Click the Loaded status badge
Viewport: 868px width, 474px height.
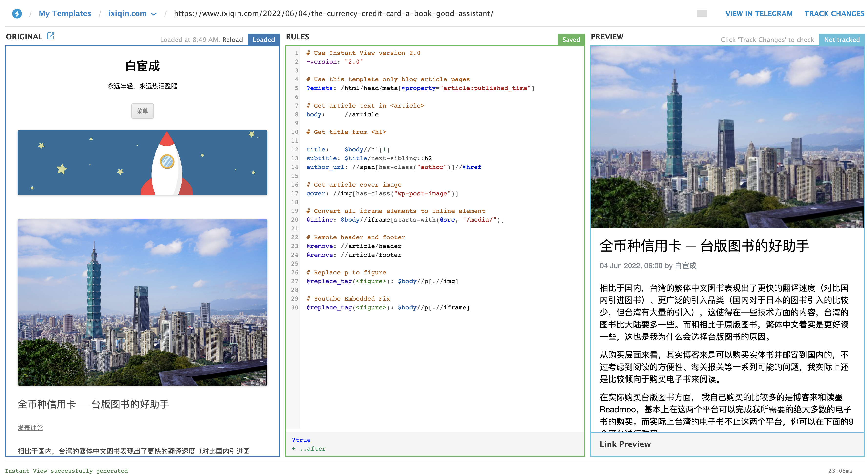(264, 40)
